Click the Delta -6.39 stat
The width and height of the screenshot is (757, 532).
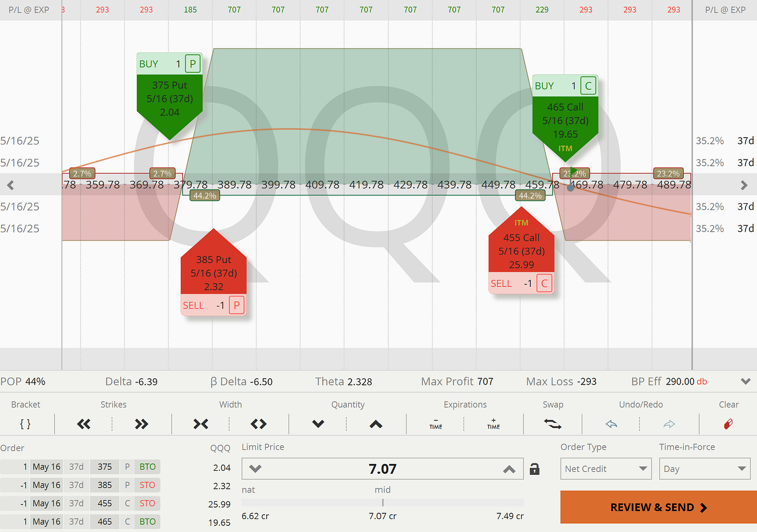[132, 381]
